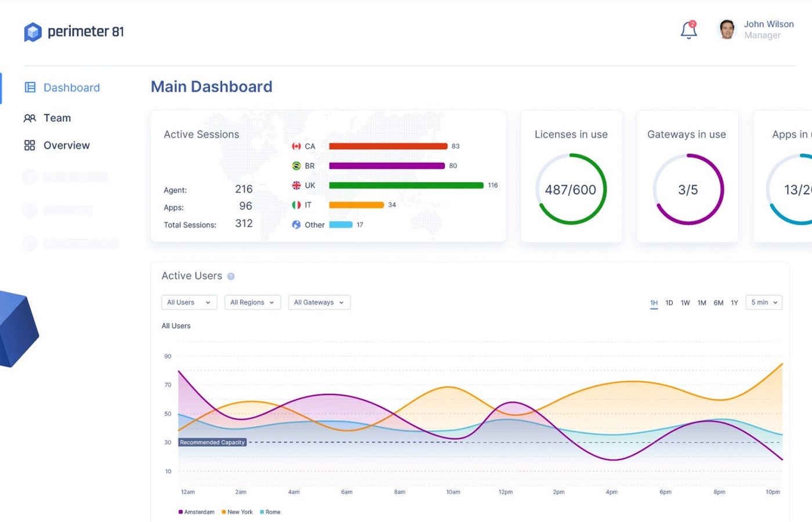Click the Main Dashboard heading
Viewport: 812px width, 522px height.
pos(211,87)
